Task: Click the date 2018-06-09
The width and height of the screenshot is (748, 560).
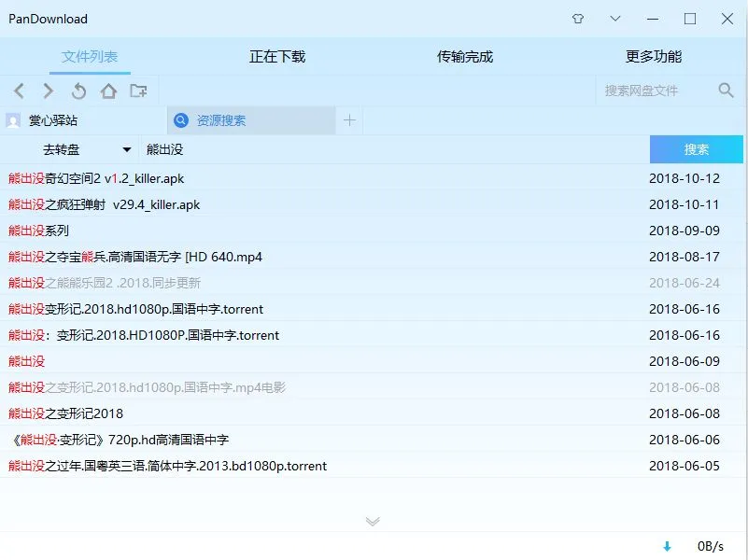Action: [x=684, y=362]
